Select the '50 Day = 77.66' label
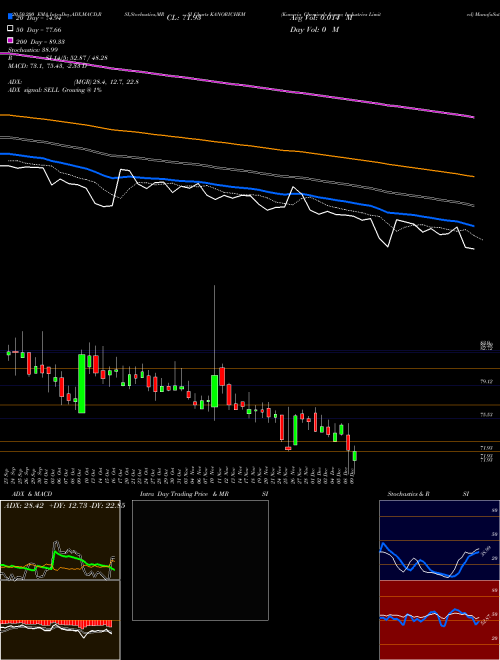The height and width of the screenshot is (660, 500). tap(39, 30)
